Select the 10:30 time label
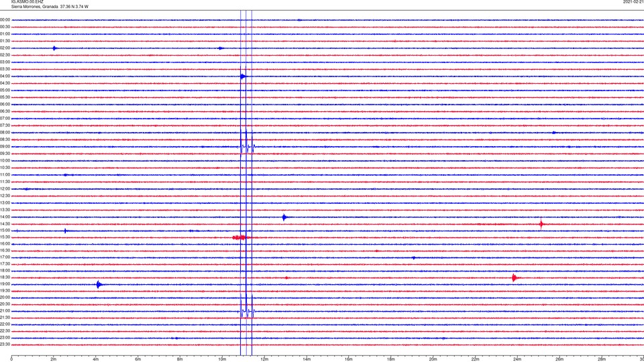This screenshot has width=644, height=362. (x=5, y=168)
